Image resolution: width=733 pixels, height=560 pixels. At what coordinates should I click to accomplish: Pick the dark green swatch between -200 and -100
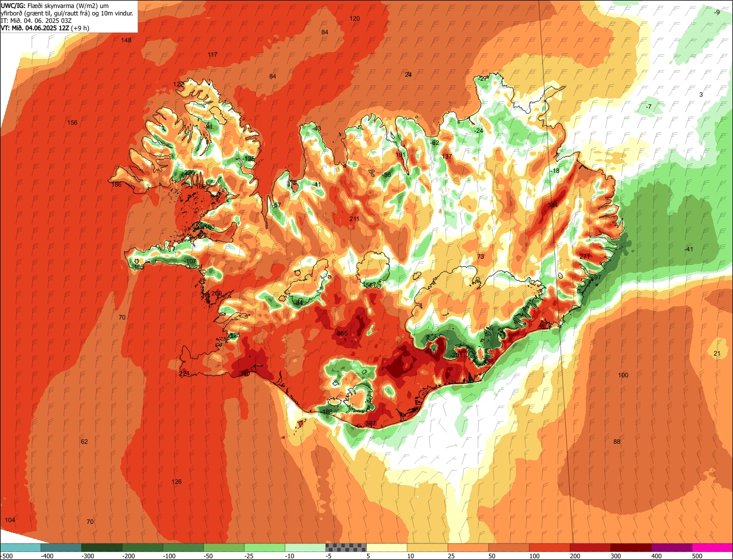pos(143,547)
